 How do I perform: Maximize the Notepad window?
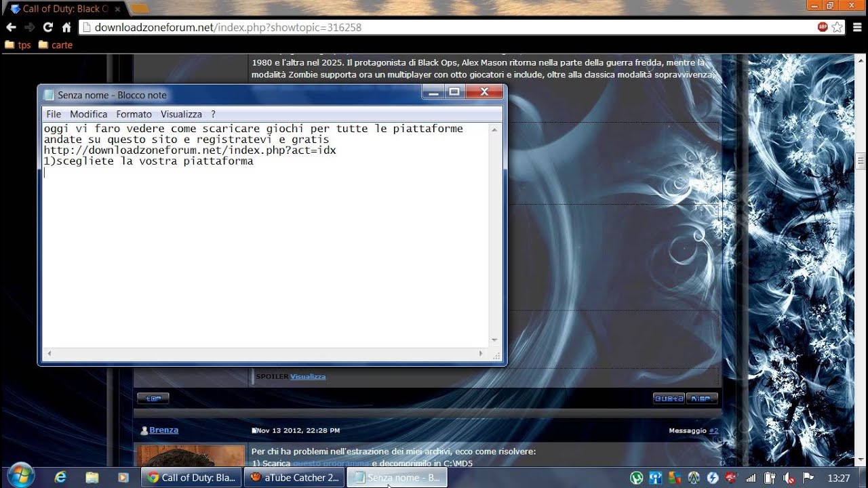point(454,92)
